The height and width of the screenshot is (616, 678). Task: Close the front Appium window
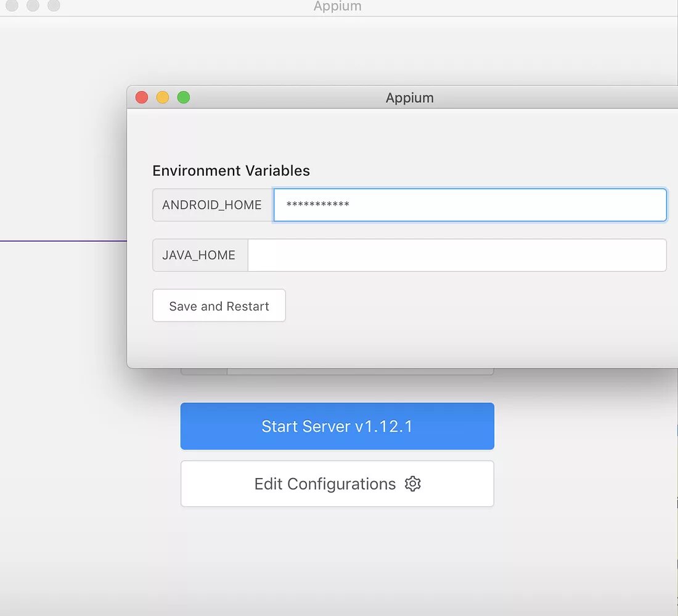[142, 97]
